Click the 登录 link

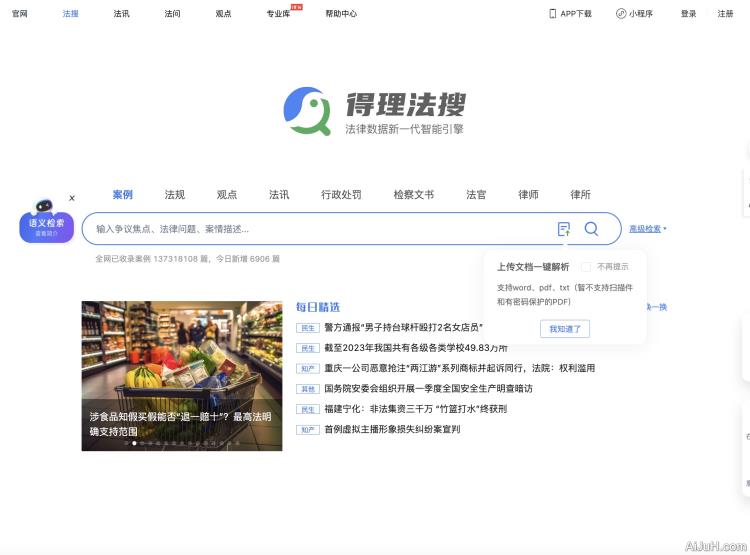point(688,14)
